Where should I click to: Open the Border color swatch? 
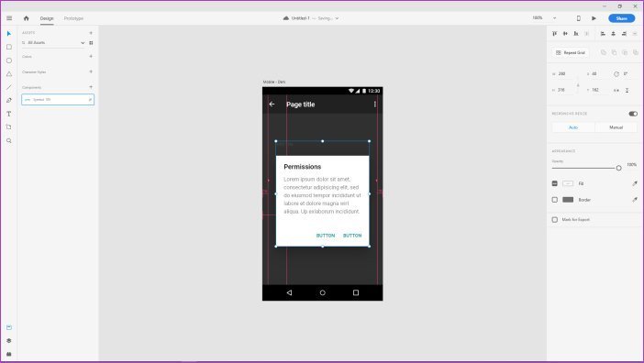coord(568,200)
